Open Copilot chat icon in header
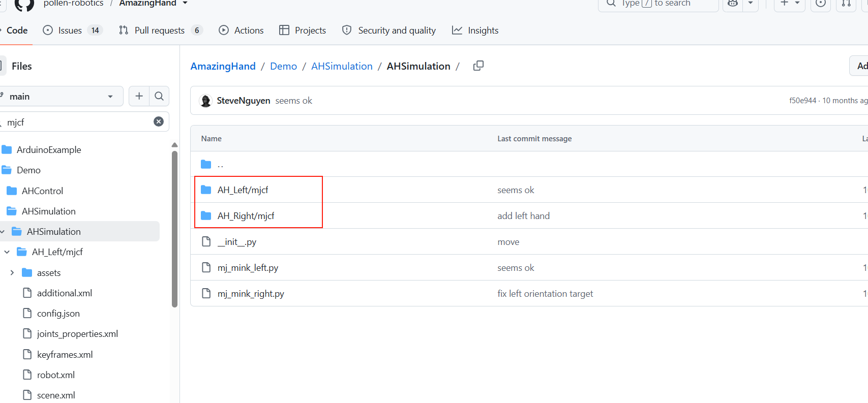 click(x=733, y=4)
